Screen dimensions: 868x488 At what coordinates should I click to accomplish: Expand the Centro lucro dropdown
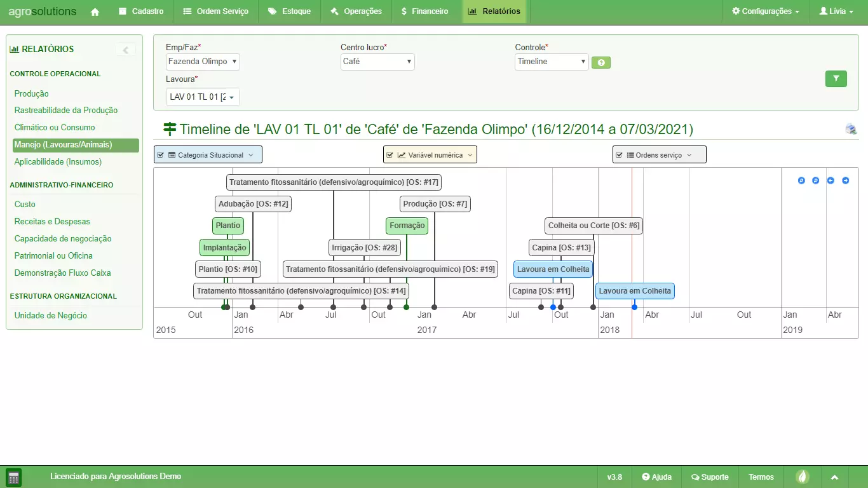tap(377, 62)
